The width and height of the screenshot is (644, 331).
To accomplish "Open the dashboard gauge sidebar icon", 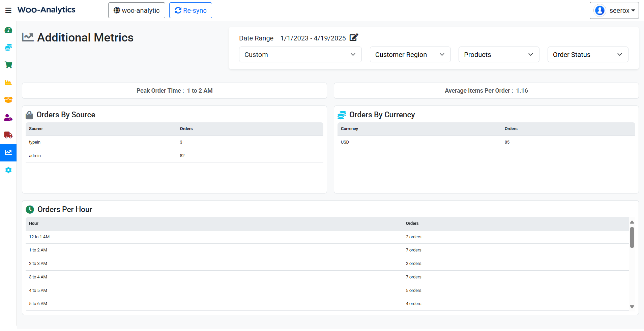I will pyautogui.click(x=8, y=30).
